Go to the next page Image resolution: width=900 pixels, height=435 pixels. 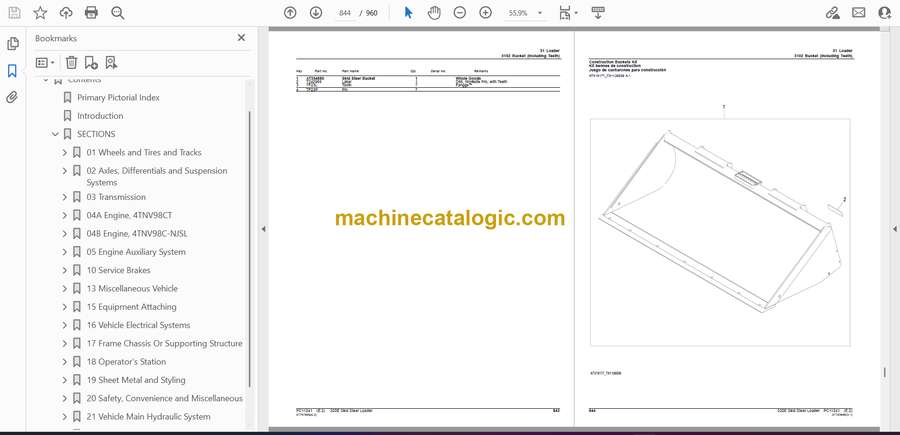(x=316, y=13)
